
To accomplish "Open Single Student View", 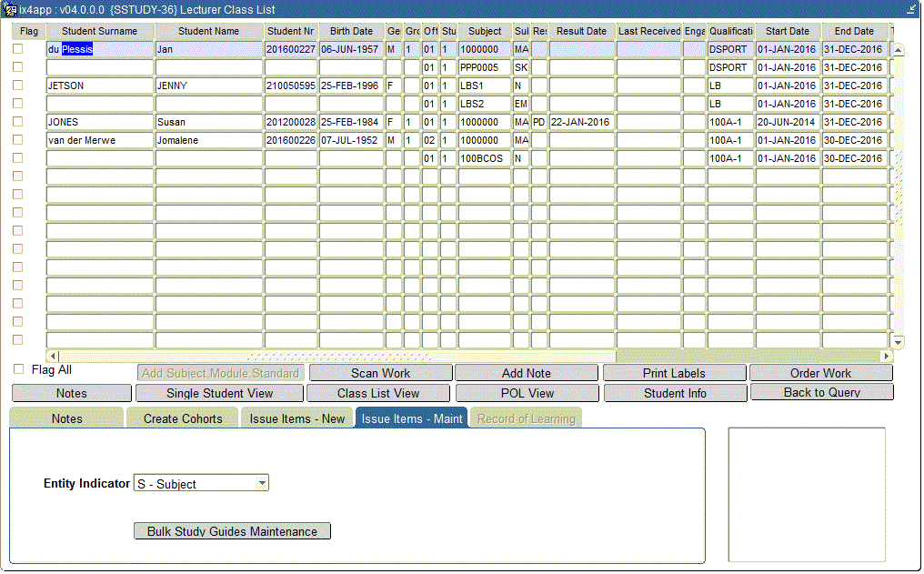I will [220, 393].
